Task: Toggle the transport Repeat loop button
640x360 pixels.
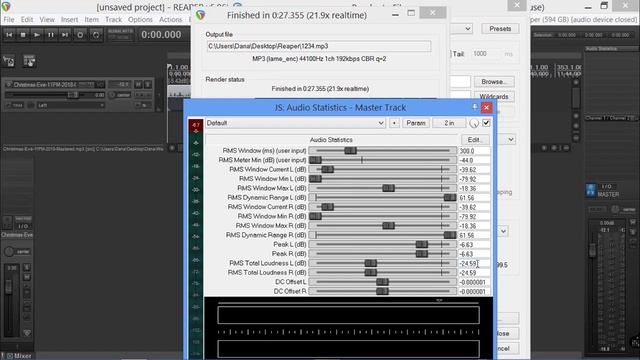Action: [96, 35]
